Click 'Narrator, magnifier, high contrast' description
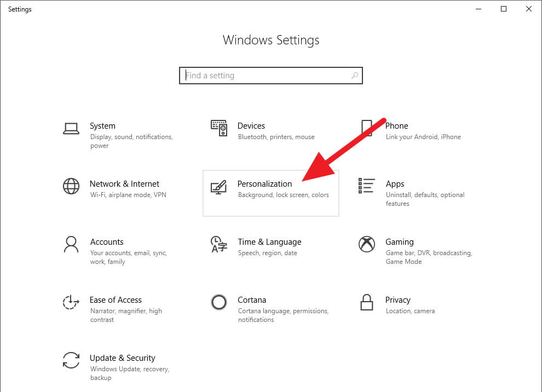 click(126, 315)
